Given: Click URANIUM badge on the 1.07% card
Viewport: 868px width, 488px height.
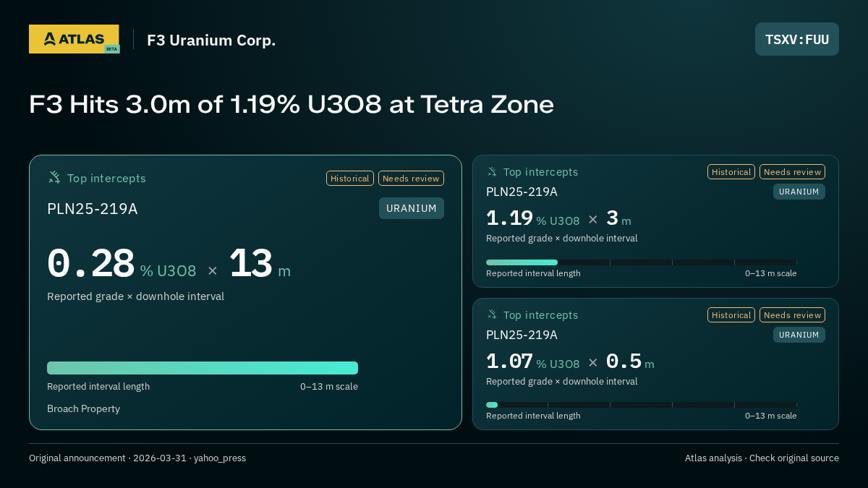Looking at the screenshot, I should click(799, 335).
